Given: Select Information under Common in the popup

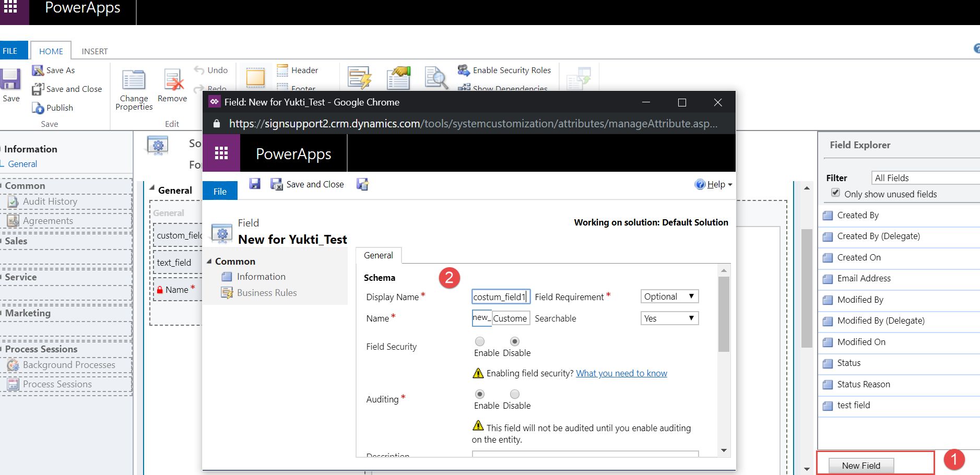Looking at the screenshot, I should click(x=261, y=277).
